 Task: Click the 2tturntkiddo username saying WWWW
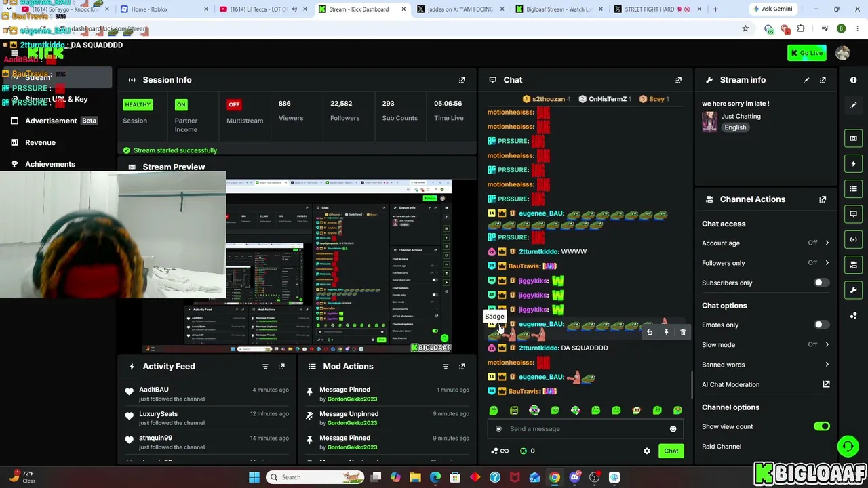[538, 251]
